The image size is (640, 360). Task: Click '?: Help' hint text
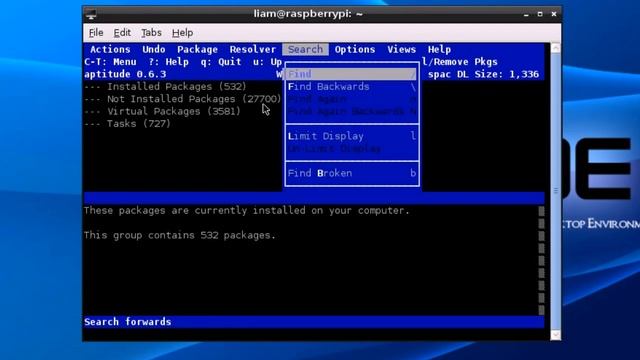(168, 62)
